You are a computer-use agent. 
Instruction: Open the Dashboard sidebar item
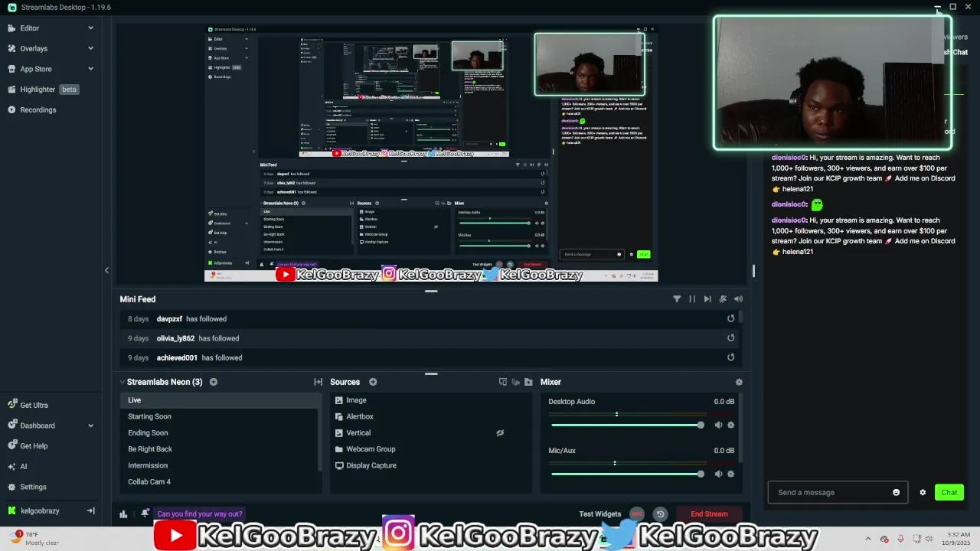pos(38,425)
